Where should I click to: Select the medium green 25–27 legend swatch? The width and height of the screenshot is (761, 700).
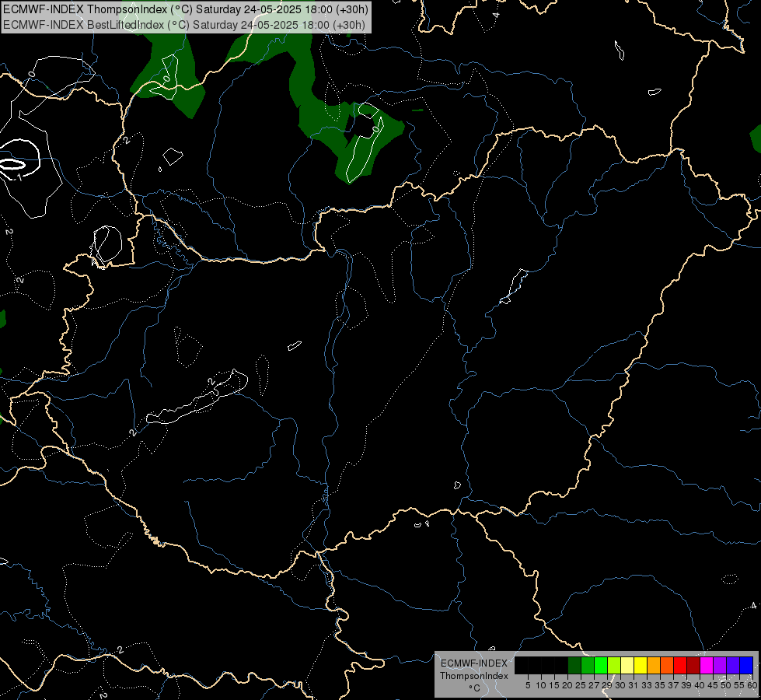tap(587, 666)
